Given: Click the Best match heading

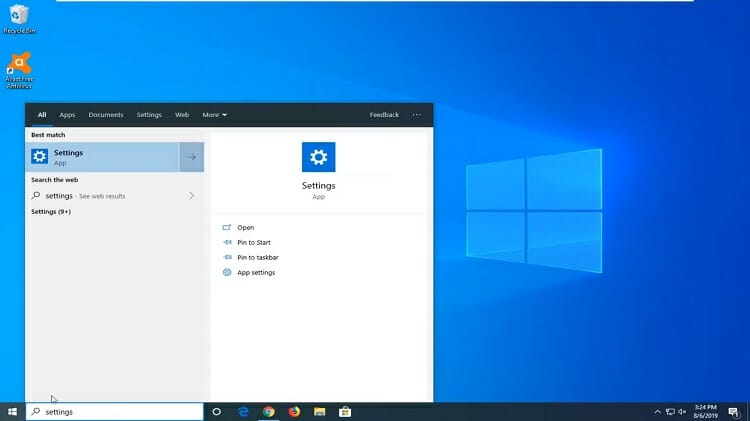Looking at the screenshot, I should (x=48, y=135).
